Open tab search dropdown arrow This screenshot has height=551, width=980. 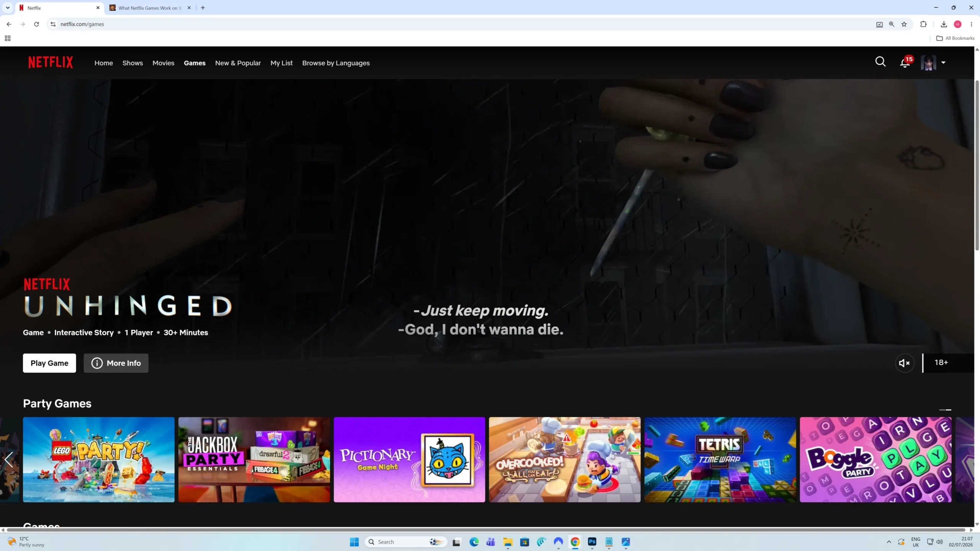coord(8,8)
